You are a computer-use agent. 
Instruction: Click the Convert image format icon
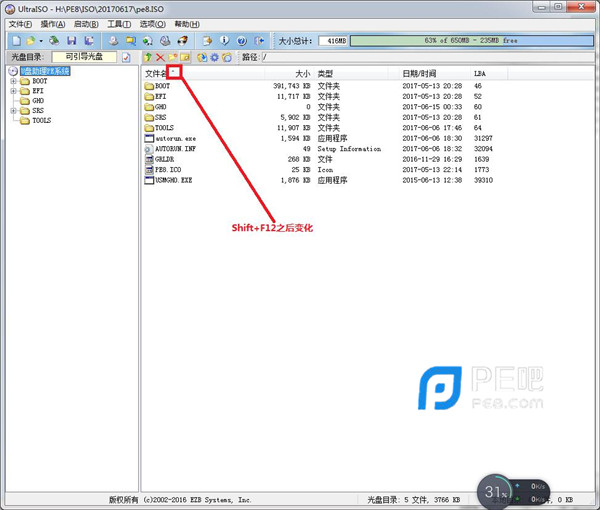[130, 41]
